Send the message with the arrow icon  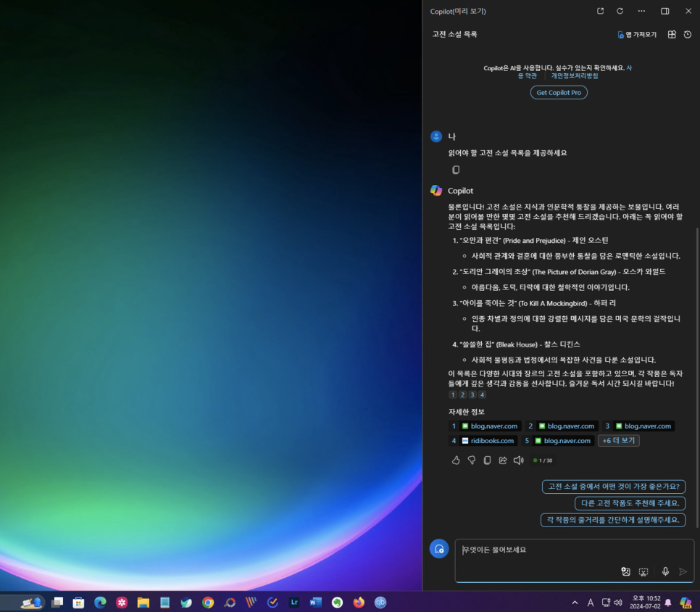pyautogui.click(x=683, y=572)
